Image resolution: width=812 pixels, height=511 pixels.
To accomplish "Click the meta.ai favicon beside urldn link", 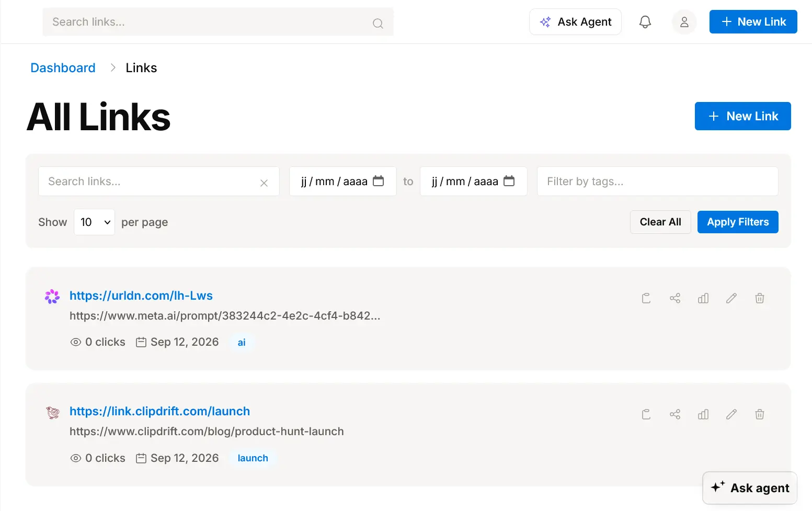I will 52,297.
